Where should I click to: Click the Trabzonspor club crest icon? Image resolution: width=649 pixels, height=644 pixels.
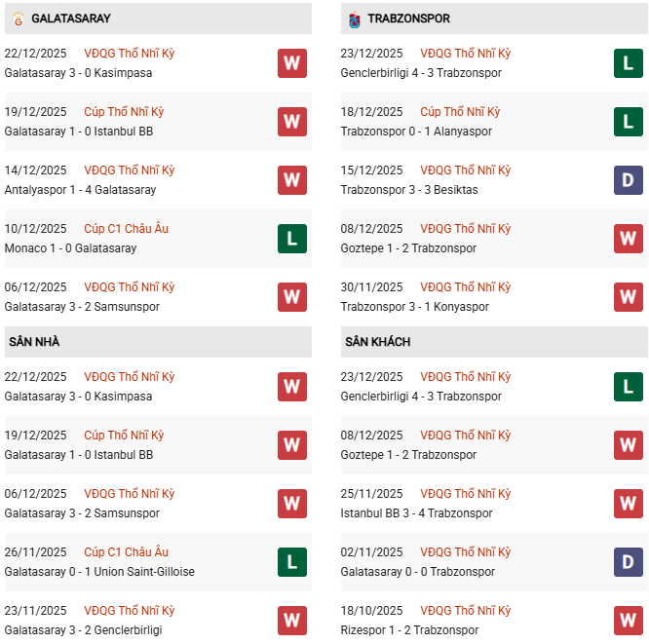(353, 19)
